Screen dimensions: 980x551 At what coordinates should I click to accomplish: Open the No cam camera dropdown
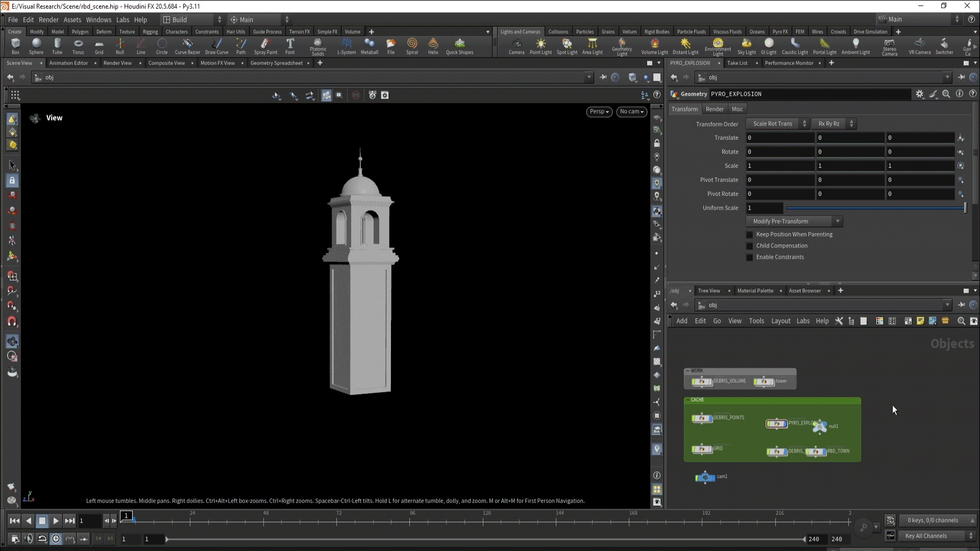click(631, 112)
